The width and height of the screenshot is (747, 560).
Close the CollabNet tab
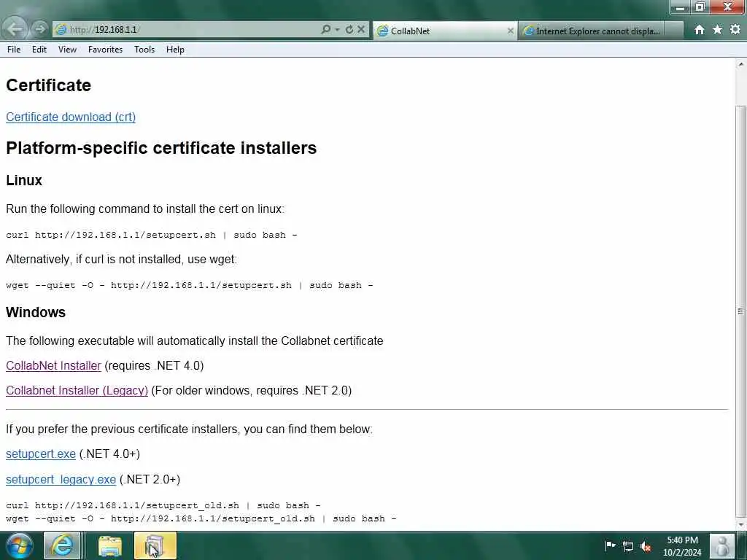(510, 31)
